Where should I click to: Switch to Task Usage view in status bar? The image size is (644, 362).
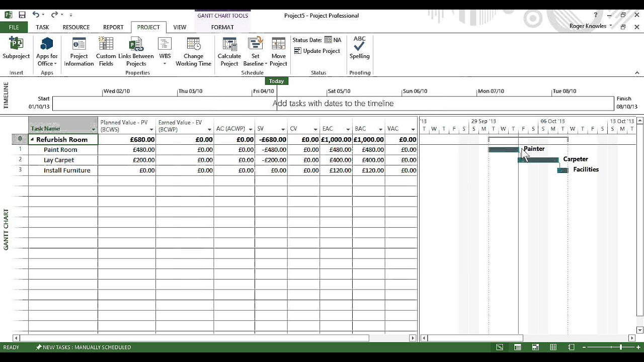(518, 347)
